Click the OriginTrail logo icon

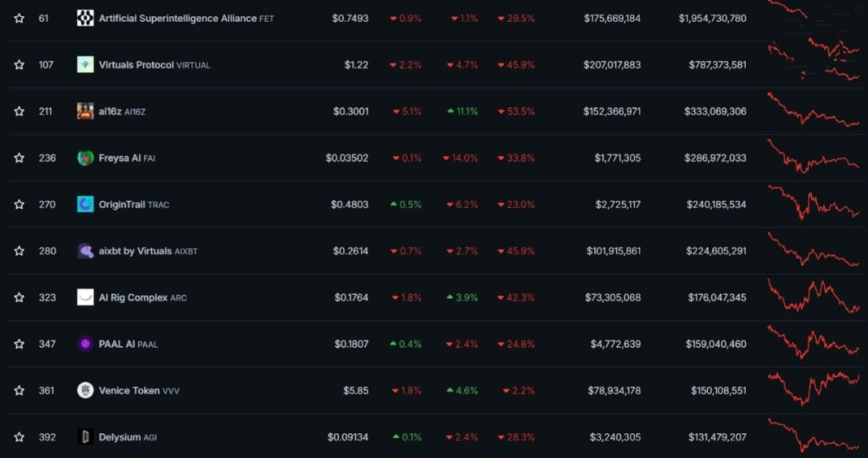85,204
